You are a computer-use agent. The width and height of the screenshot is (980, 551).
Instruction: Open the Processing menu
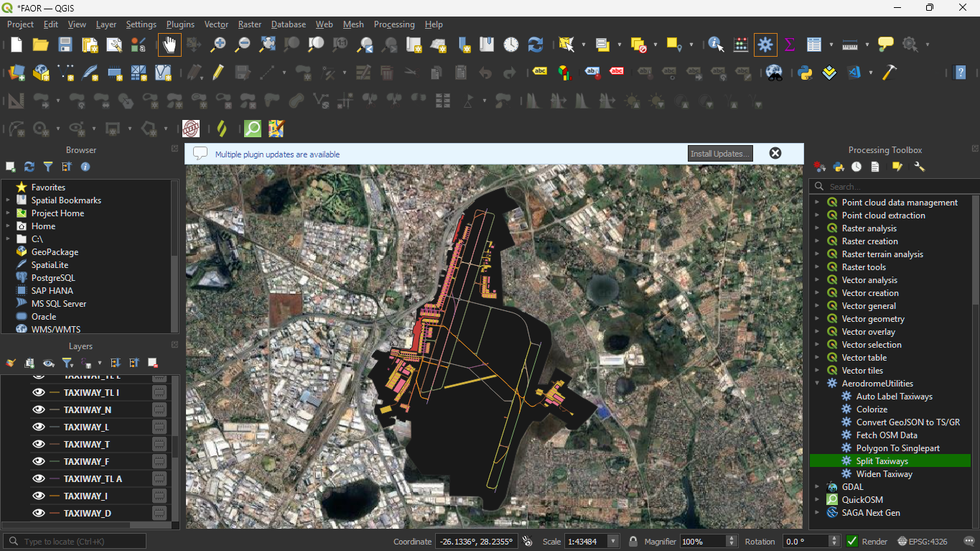click(x=393, y=24)
